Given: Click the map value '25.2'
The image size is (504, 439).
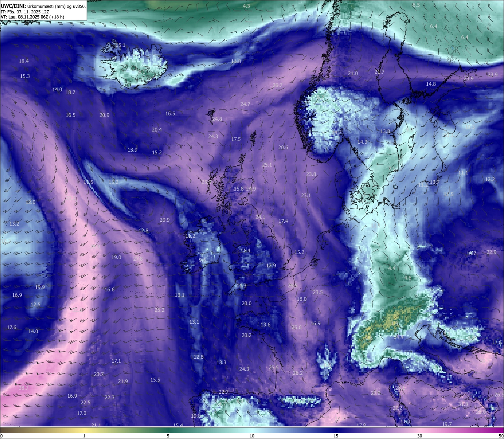Looking at the screenshot, I should click(159, 310).
